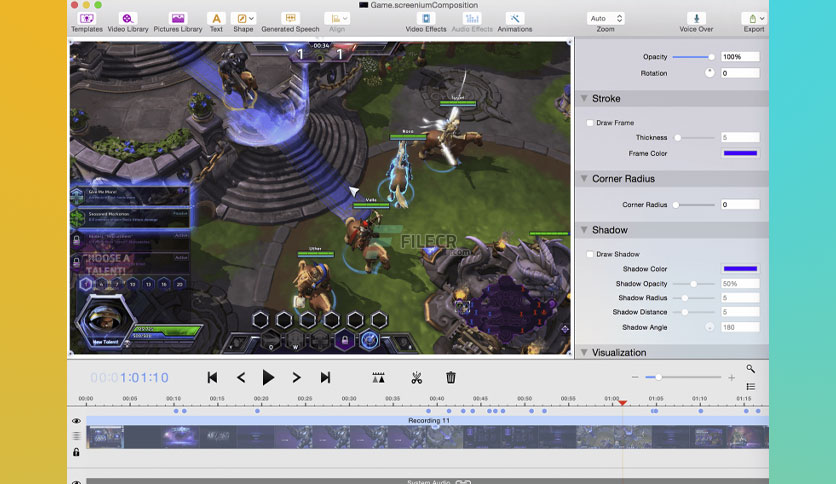Toggle visibility of the System Audio track
Screen dimensions: 836x484
point(76,482)
